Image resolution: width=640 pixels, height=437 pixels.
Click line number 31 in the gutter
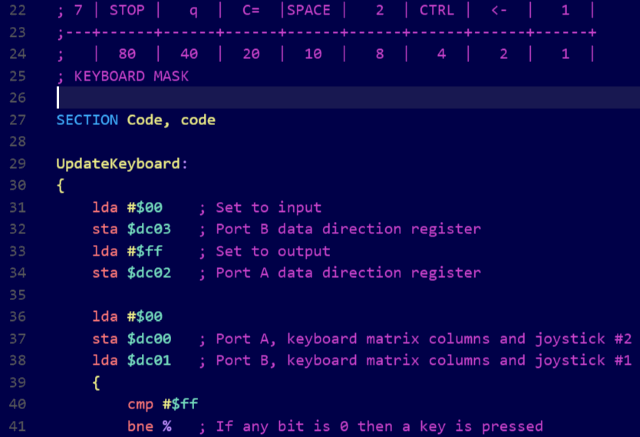click(x=18, y=208)
